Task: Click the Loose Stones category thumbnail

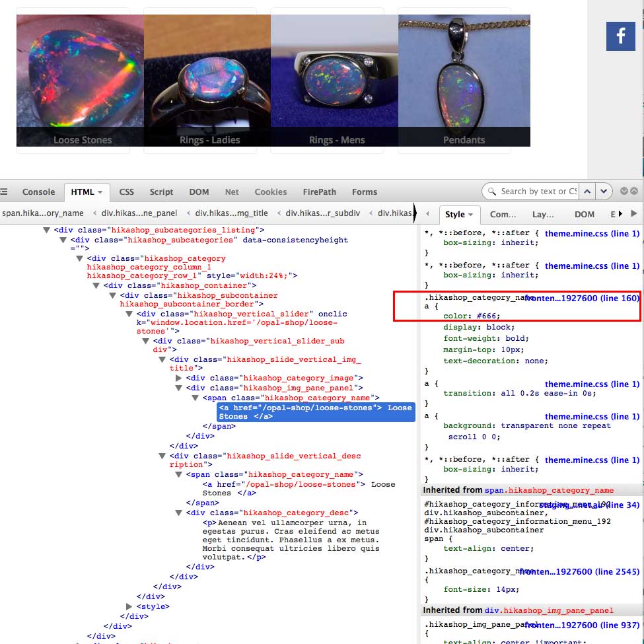Action: (80, 81)
